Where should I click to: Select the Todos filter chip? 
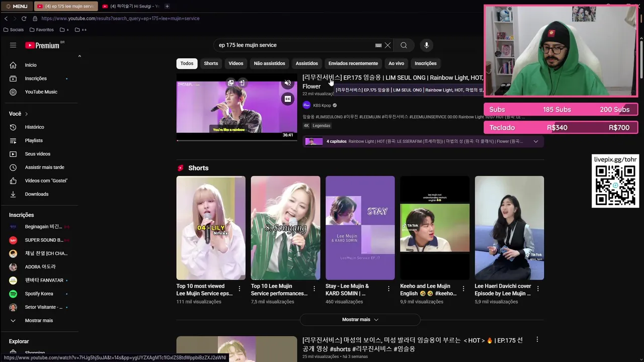click(x=187, y=63)
